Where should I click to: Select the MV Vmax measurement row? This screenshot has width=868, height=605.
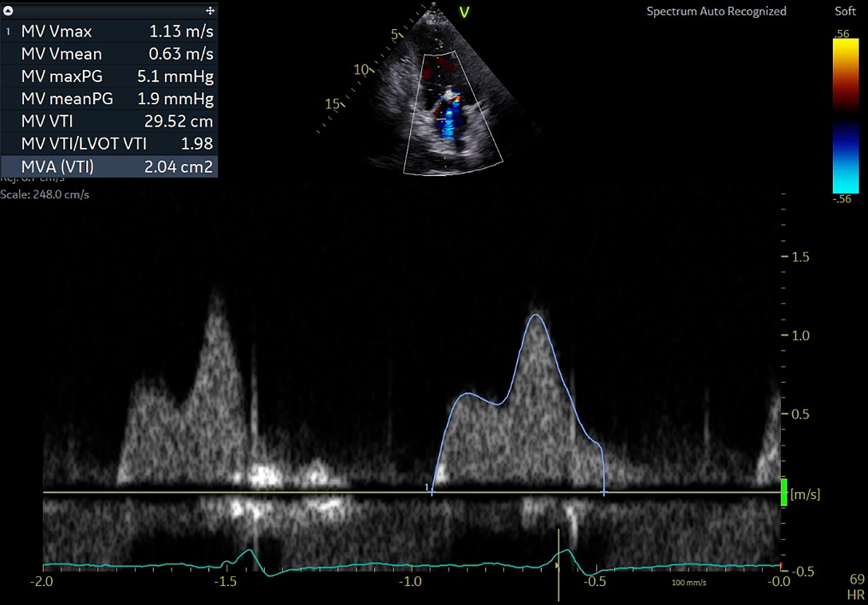109,31
